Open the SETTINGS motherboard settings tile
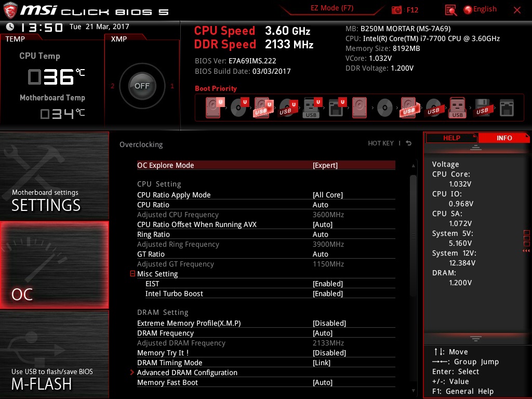 tap(54, 176)
